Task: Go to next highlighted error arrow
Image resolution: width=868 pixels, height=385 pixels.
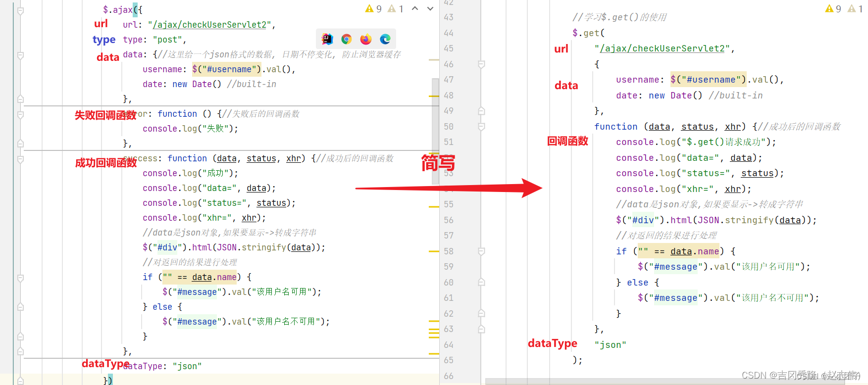Action: tap(430, 8)
